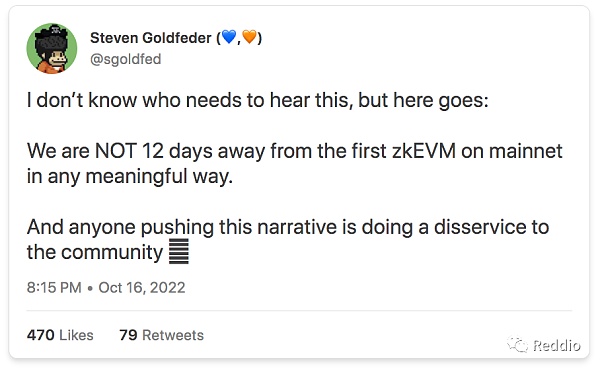
Task: View the 79 Retweets count
Action: (161, 335)
